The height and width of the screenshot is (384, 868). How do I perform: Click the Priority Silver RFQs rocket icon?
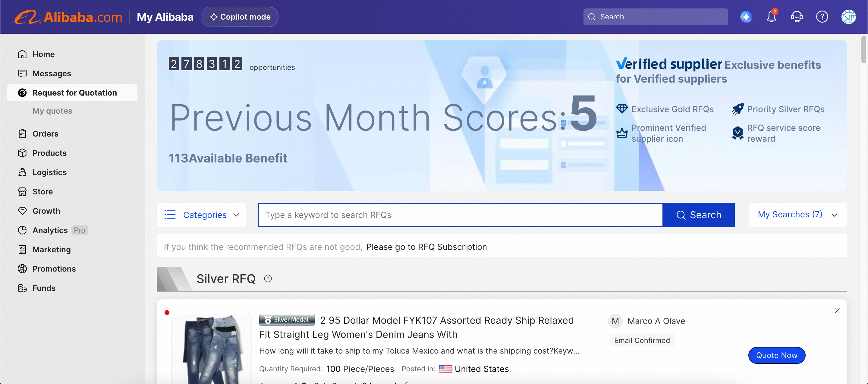click(x=737, y=109)
